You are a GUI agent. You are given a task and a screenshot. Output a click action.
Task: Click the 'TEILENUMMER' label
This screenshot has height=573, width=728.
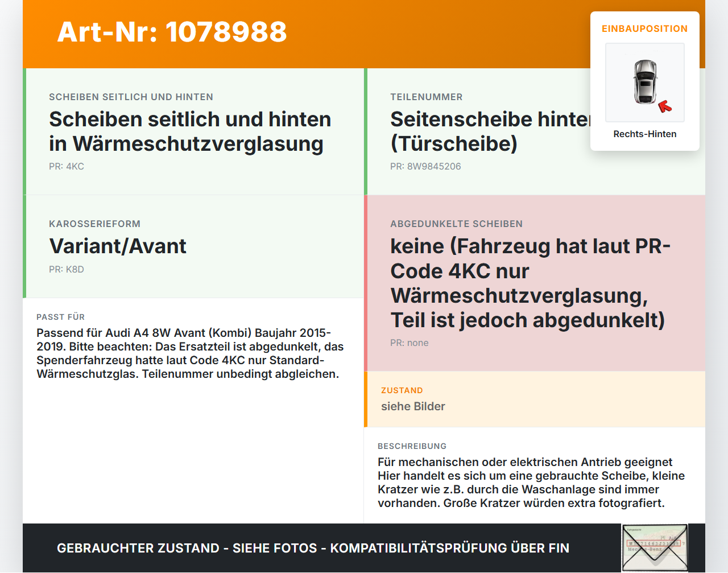coord(426,97)
